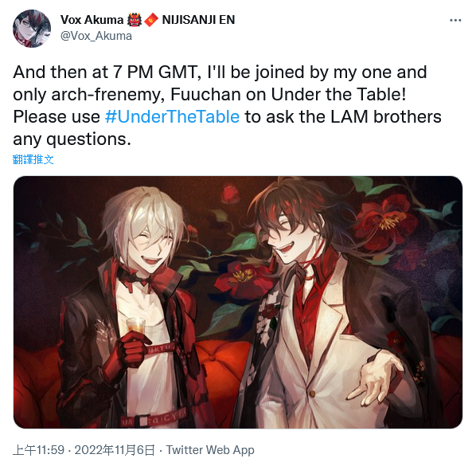Open the Vox Akuma display name link
The width and height of the screenshot is (476, 470).
coord(92,20)
